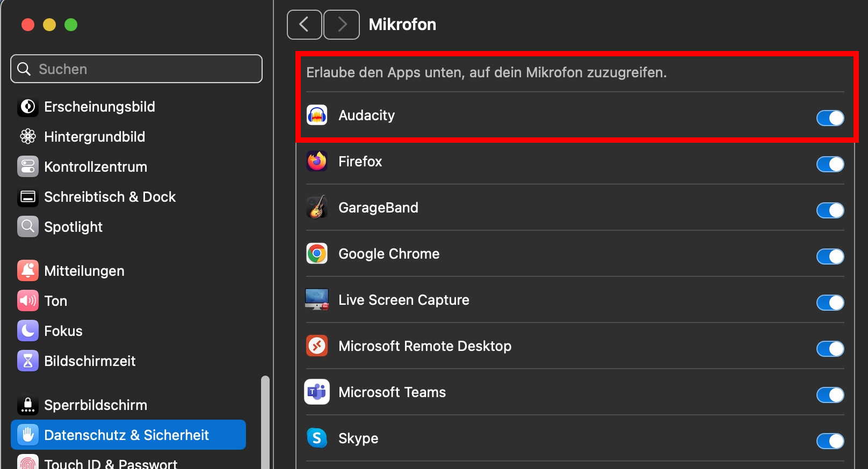Viewport: 868px width, 469px height.
Task: Toggle Firefox microphone switch
Action: [x=830, y=164]
